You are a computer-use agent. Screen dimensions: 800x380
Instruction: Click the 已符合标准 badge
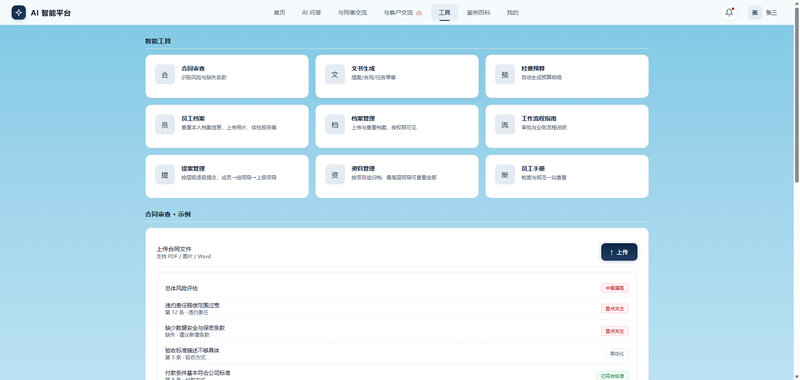(612, 376)
